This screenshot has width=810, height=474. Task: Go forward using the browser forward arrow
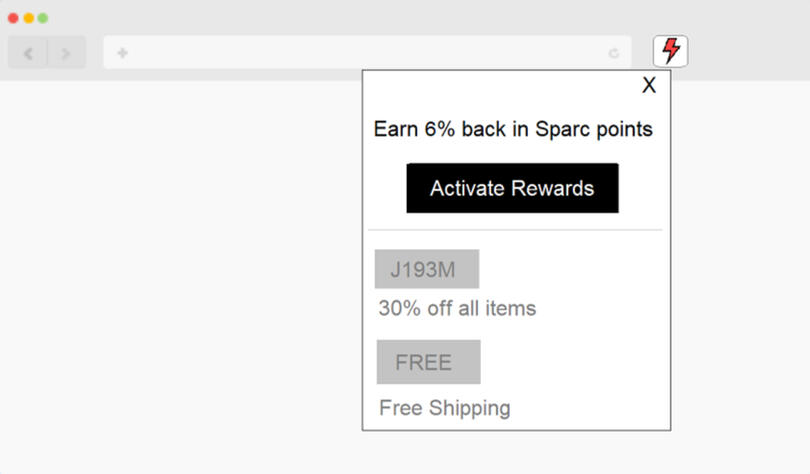pyautogui.click(x=66, y=53)
